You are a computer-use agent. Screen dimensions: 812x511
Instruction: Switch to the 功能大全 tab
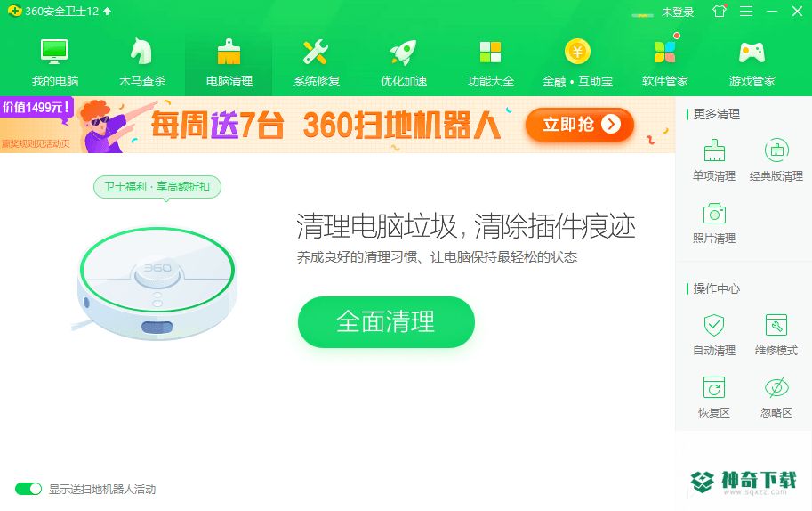[x=490, y=61]
